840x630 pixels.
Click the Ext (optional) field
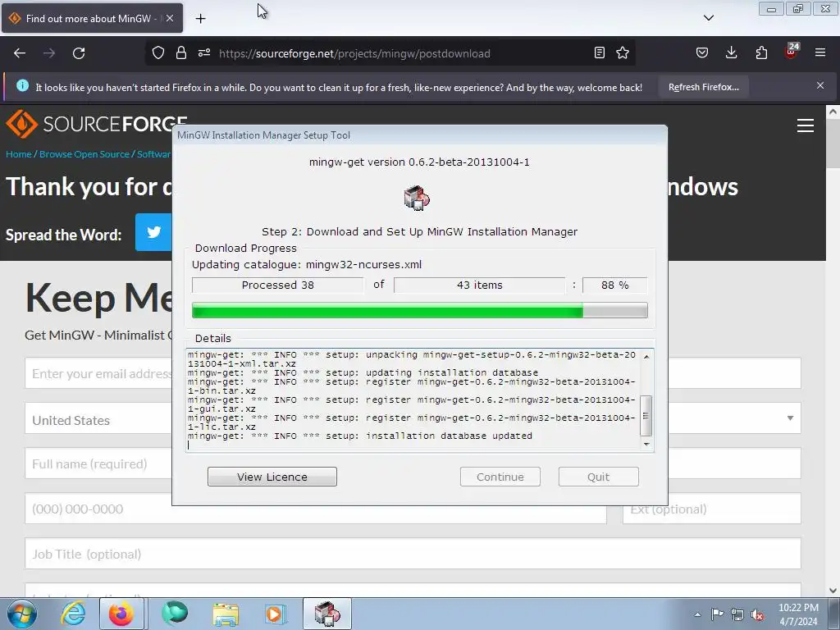712,509
